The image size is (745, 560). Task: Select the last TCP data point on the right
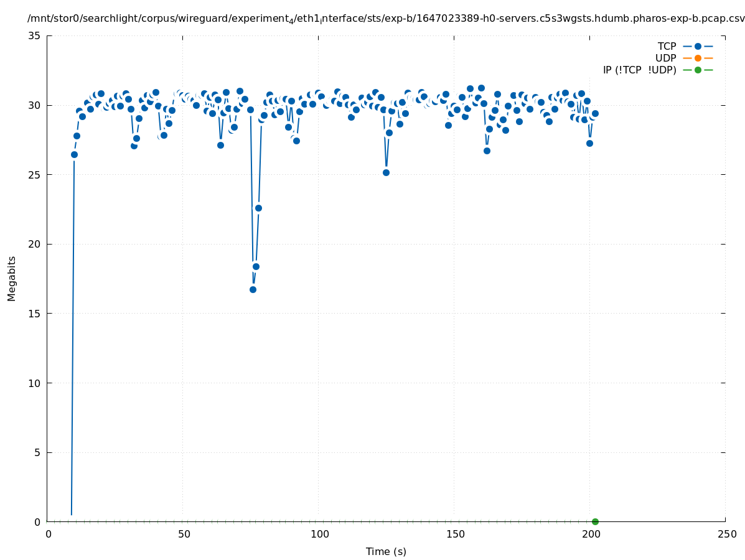[x=595, y=113]
